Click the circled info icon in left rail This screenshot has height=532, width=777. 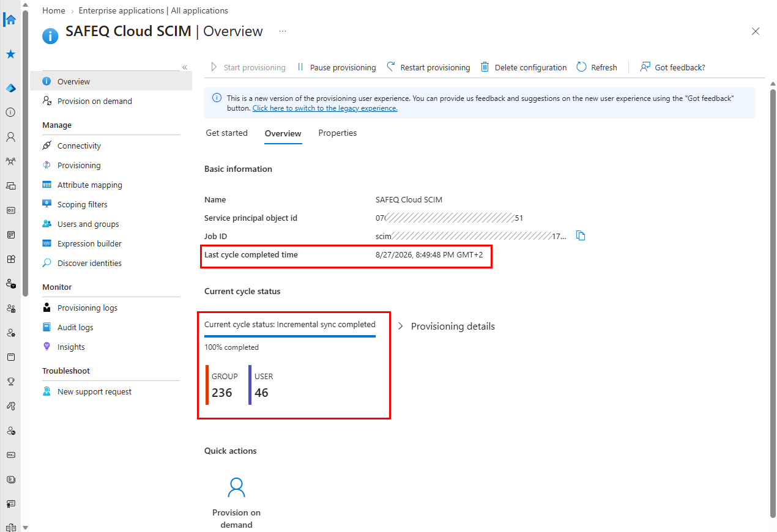(10, 113)
